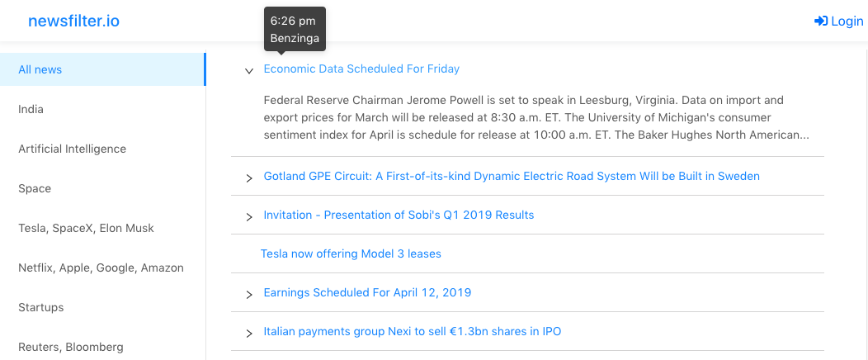Select Netflix, Apple, Google, Amazon category
The image size is (868, 360).
(101, 268)
